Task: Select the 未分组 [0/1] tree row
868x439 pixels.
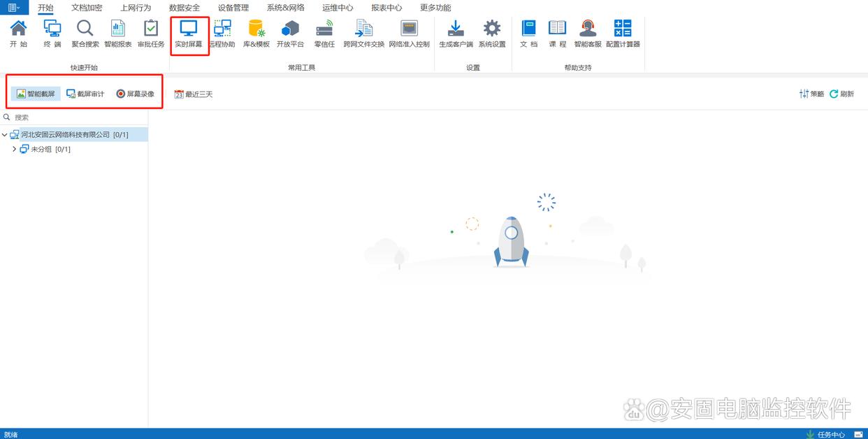Action: pyautogui.click(x=74, y=149)
